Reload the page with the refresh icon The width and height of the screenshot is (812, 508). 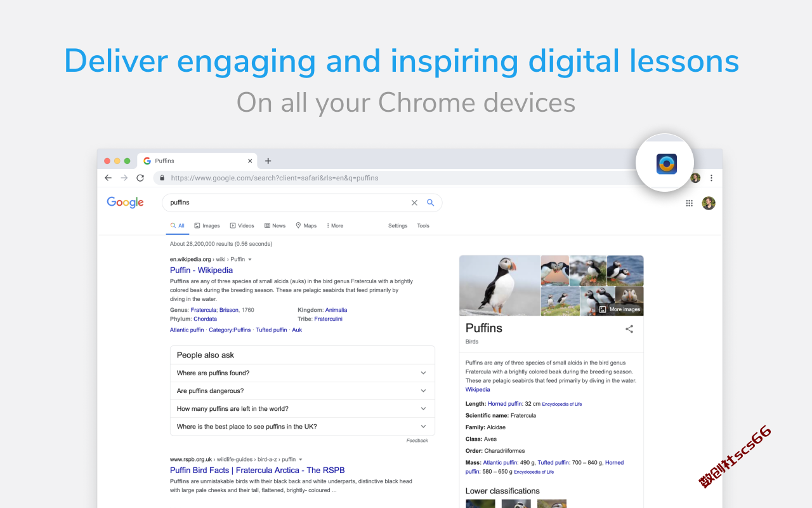[x=140, y=178]
